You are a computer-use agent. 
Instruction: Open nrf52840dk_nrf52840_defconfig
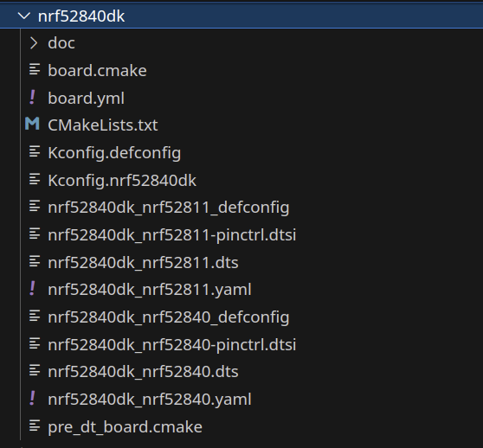pos(169,317)
